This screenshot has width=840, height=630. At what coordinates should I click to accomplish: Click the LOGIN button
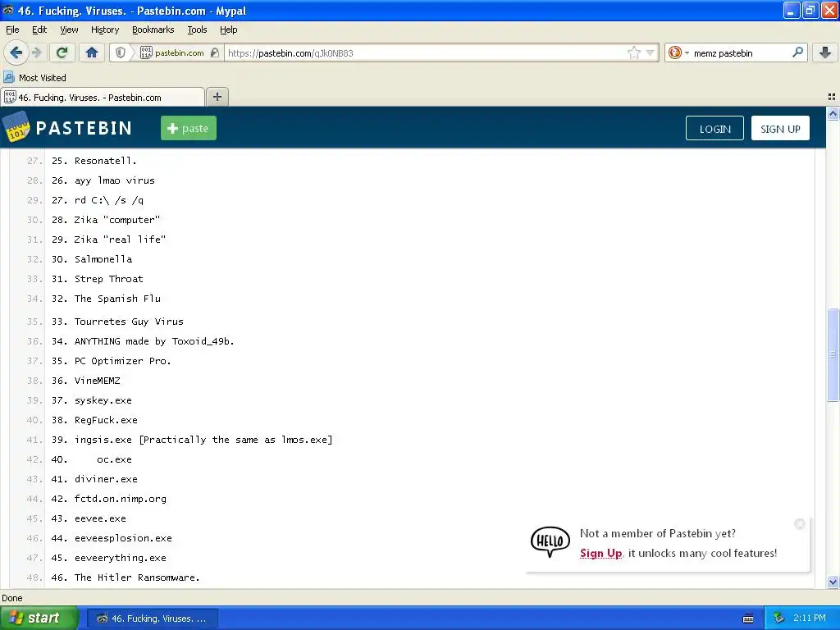714,129
